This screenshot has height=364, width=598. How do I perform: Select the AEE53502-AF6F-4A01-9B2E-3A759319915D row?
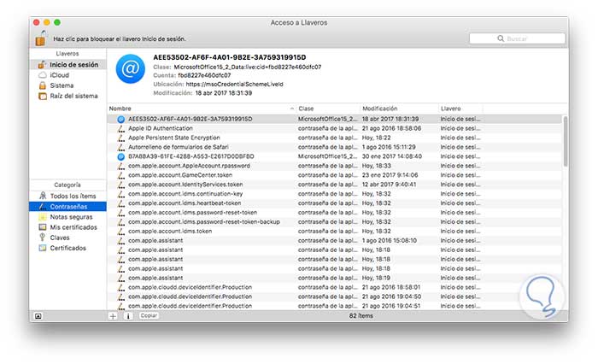(334, 119)
